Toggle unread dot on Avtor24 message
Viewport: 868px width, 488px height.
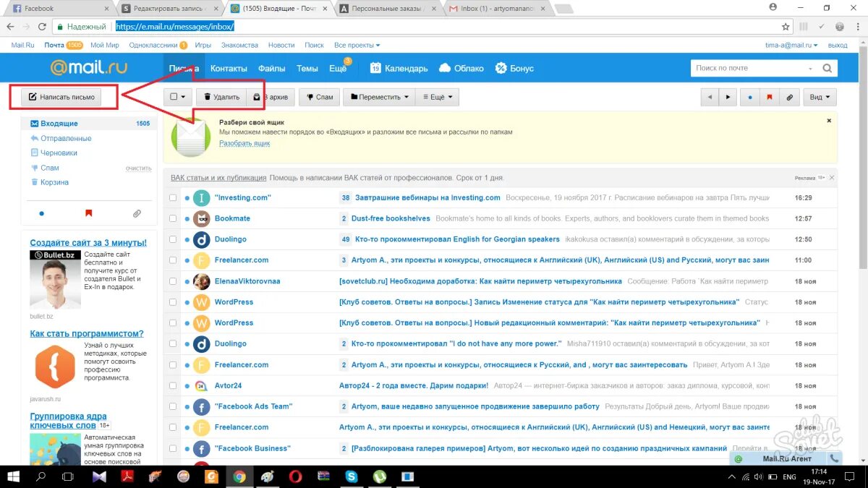(x=187, y=386)
